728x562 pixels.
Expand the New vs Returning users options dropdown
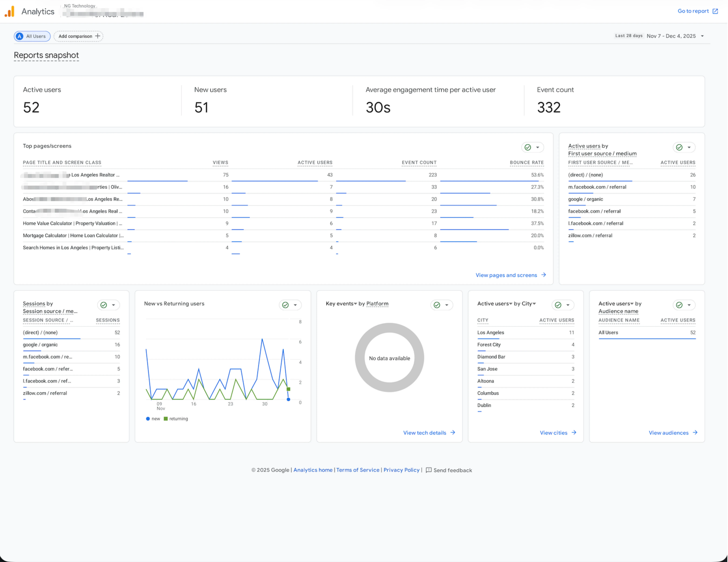[295, 305]
